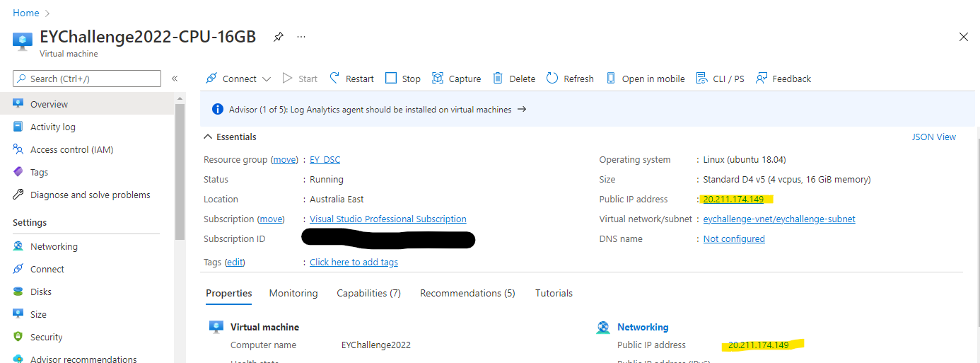Screen dimensions: 980x363
Task: Open Networking settings in the sidebar
Action: (87, 246)
